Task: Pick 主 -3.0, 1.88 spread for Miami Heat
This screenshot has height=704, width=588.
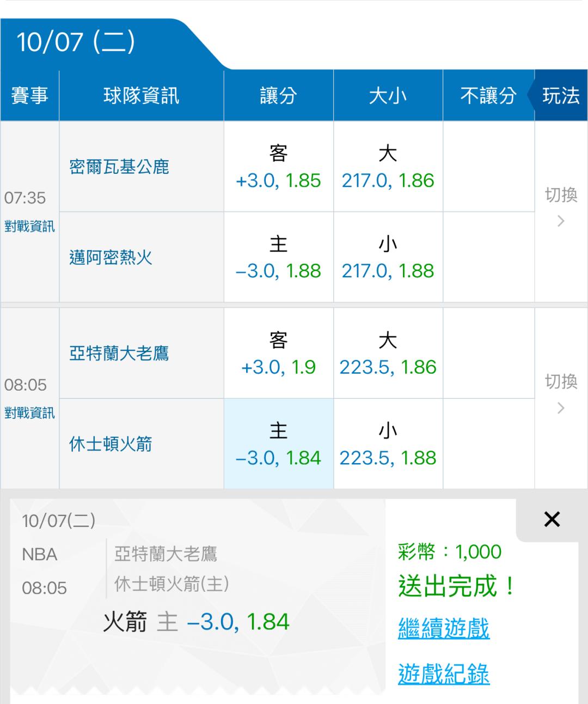Action: [278, 257]
